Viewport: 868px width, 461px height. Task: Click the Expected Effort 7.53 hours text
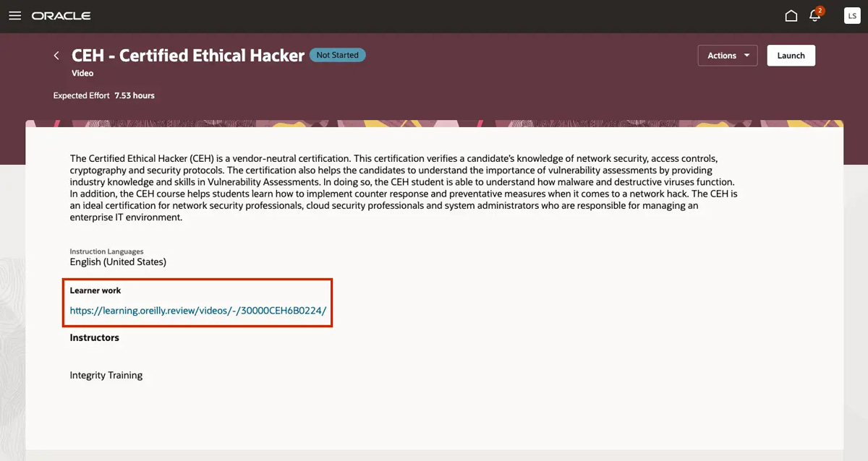(104, 95)
